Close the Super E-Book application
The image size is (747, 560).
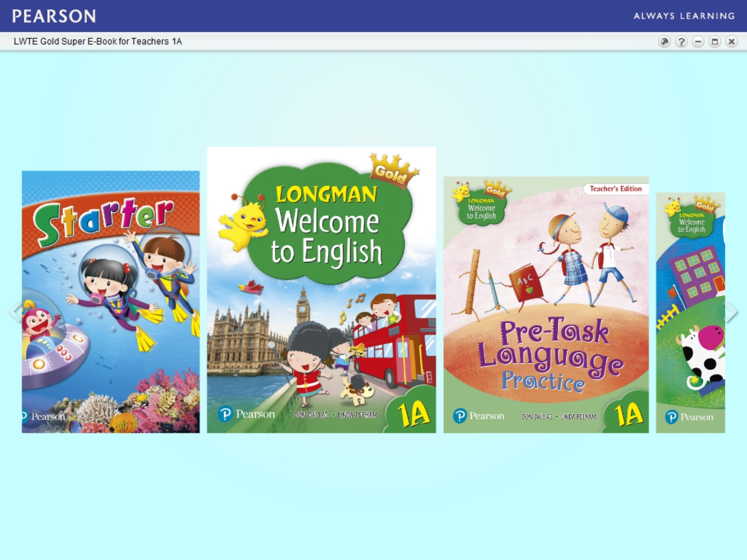[732, 41]
